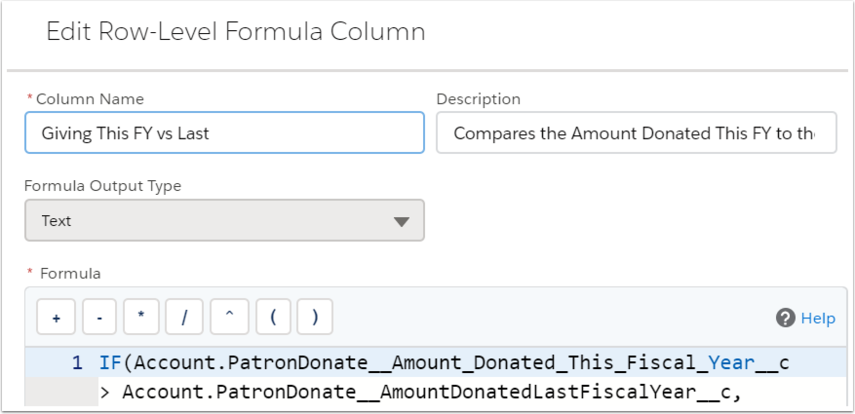Click the Help question mark icon
The image size is (855, 414).
coord(785,317)
